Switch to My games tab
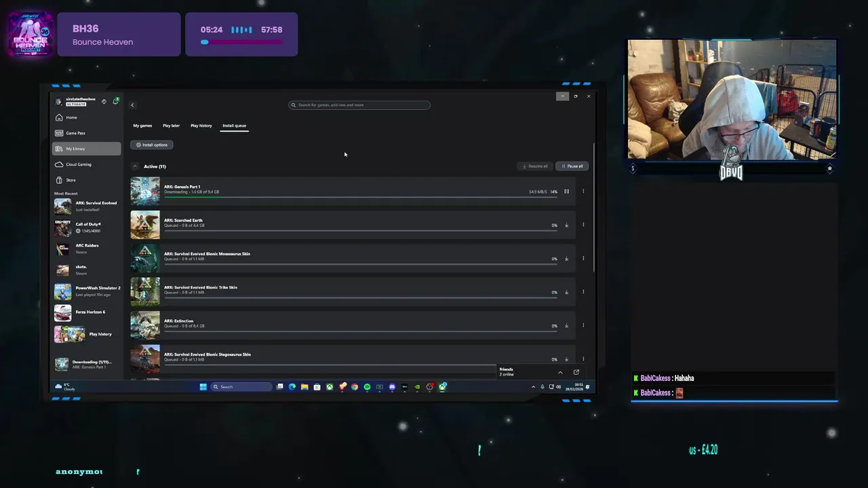The height and width of the screenshot is (488, 868). [x=142, y=125]
